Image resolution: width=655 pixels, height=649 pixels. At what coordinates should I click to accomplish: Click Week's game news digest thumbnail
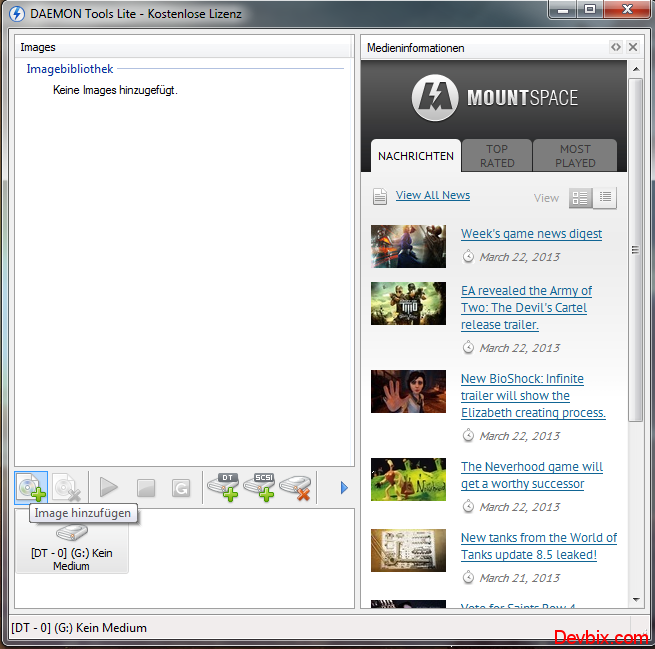click(x=408, y=246)
